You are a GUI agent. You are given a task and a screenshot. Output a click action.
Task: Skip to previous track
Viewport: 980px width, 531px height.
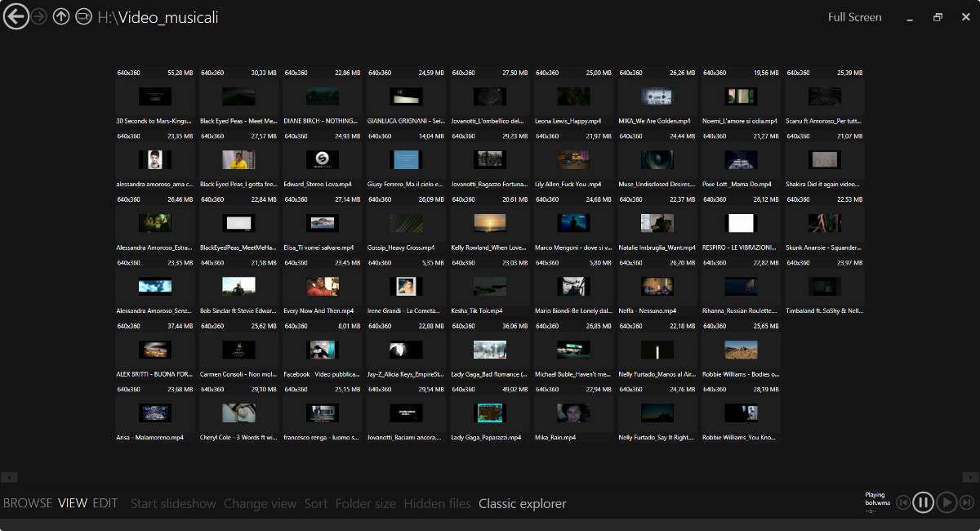click(x=903, y=502)
